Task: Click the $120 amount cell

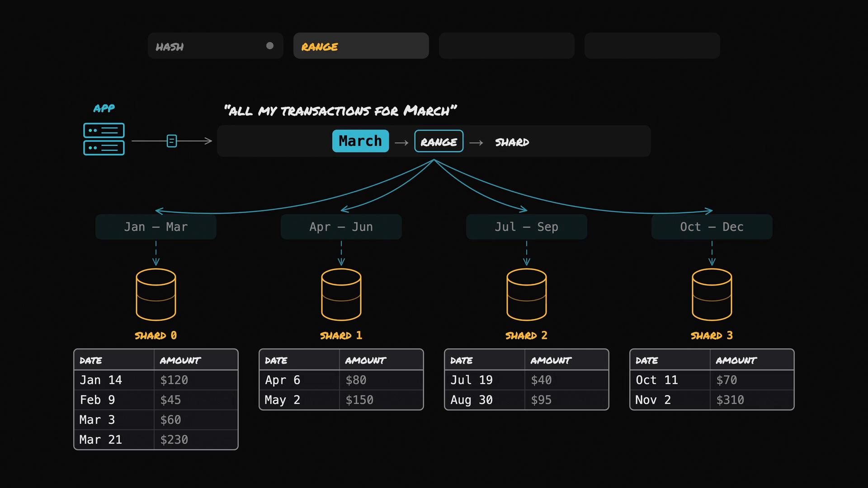Action: coord(196,380)
